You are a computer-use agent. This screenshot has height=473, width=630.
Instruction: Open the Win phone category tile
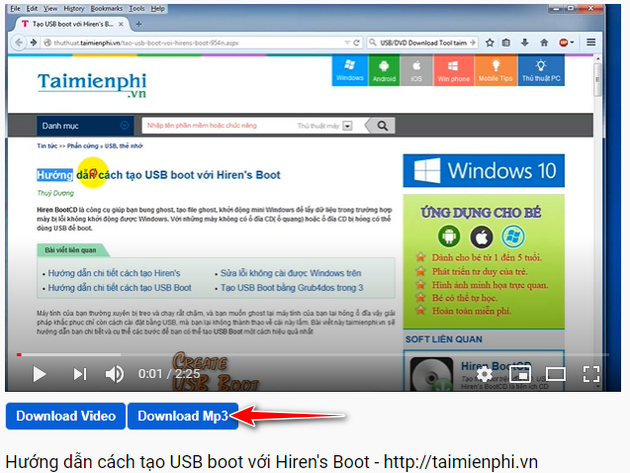coord(454,71)
